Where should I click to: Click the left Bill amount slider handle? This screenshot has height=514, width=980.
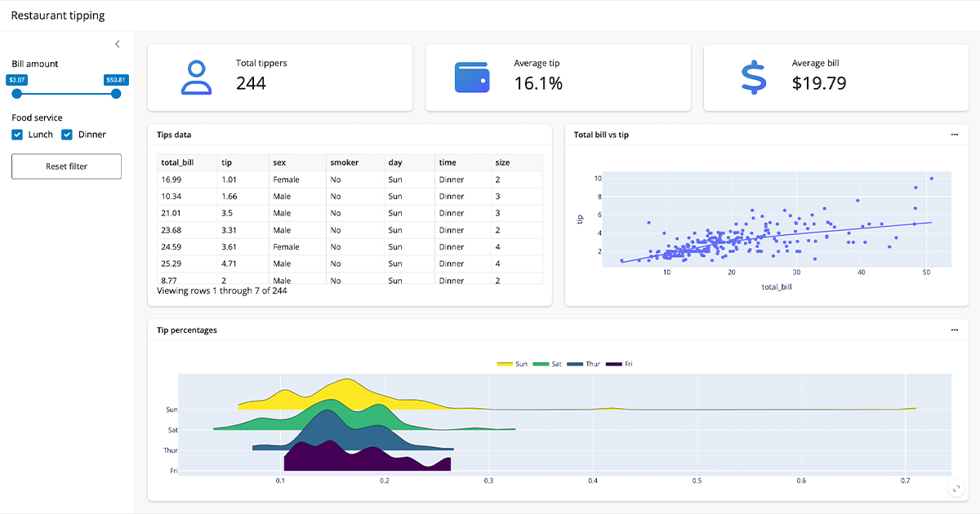click(16, 94)
